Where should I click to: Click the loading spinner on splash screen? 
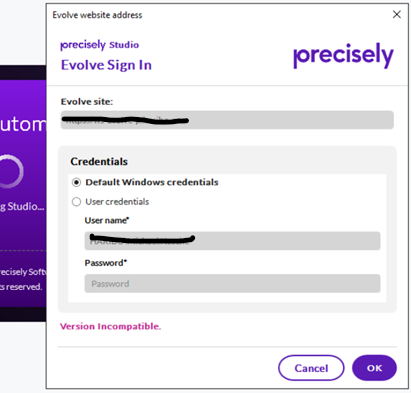(x=11, y=171)
